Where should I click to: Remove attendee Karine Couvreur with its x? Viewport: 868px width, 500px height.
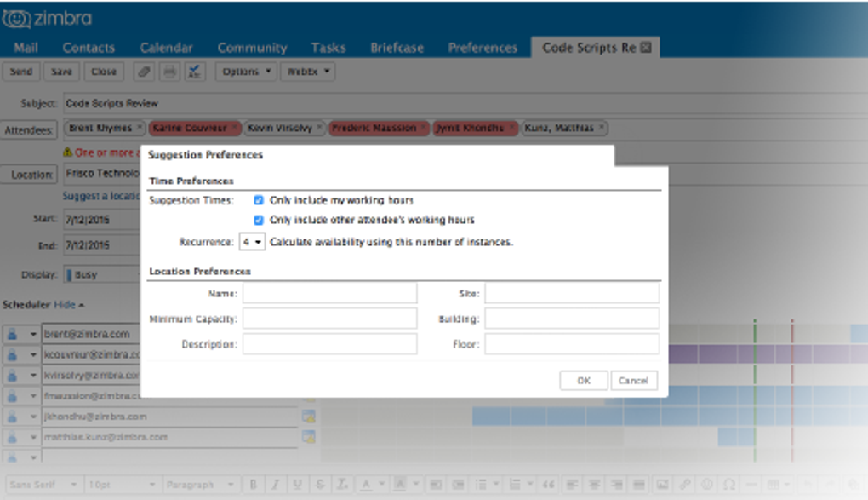235,128
